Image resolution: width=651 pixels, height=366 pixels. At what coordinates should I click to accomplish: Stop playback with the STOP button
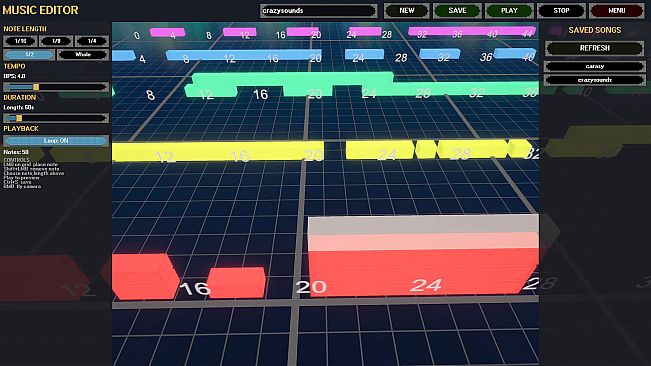[561, 11]
